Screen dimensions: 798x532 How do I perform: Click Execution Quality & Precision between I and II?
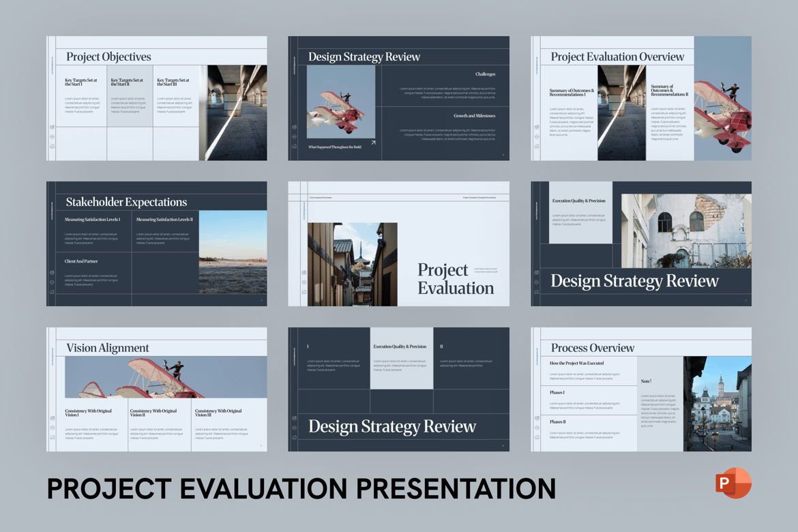(x=400, y=346)
